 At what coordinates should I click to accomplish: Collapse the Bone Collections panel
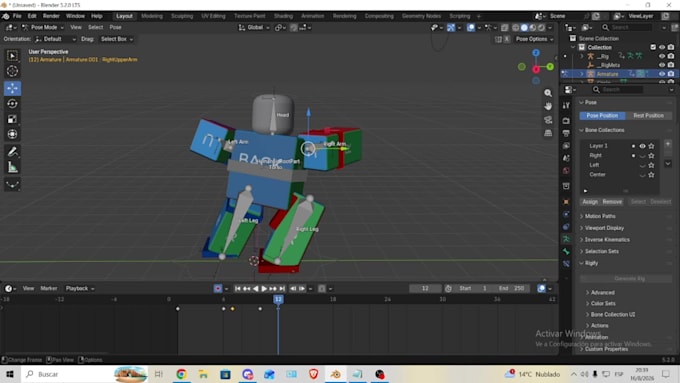tap(605, 130)
